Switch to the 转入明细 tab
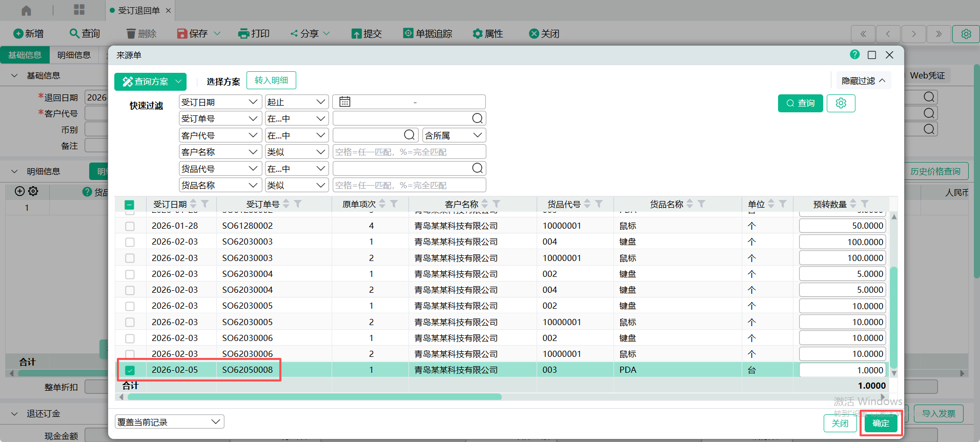The width and height of the screenshot is (980, 442). pyautogui.click(x=271, y=81)
